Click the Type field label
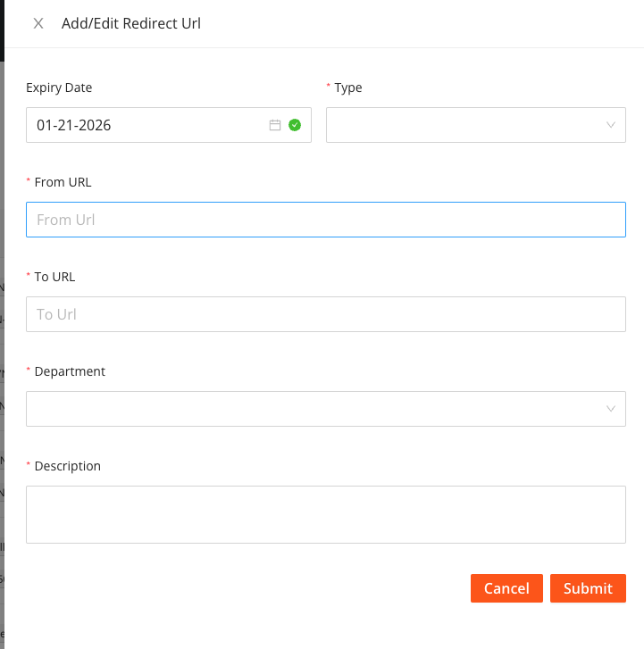Image resolution: width=644 pixels, height=649 pixels. pos(347,87)
